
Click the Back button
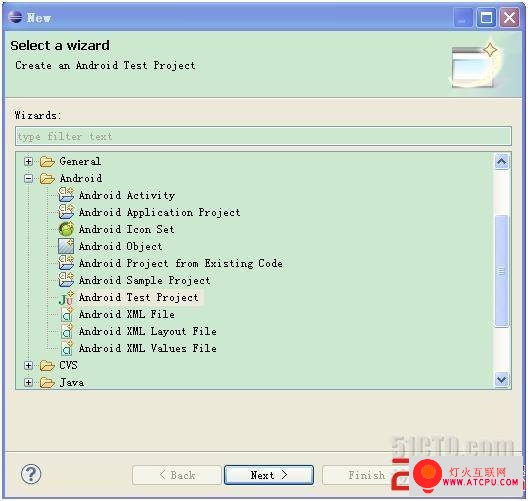(x=177, y=475)
